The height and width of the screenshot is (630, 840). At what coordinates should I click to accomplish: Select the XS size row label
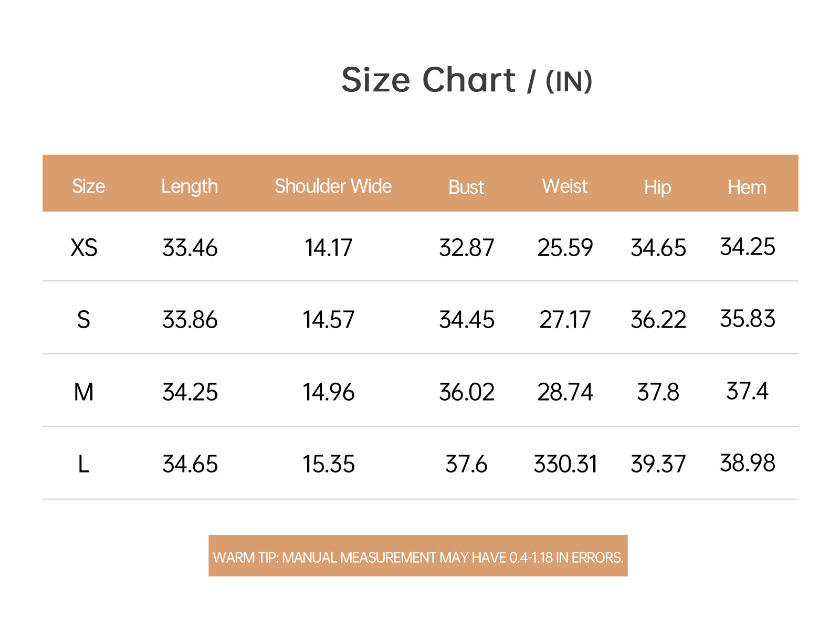(84, 248)
